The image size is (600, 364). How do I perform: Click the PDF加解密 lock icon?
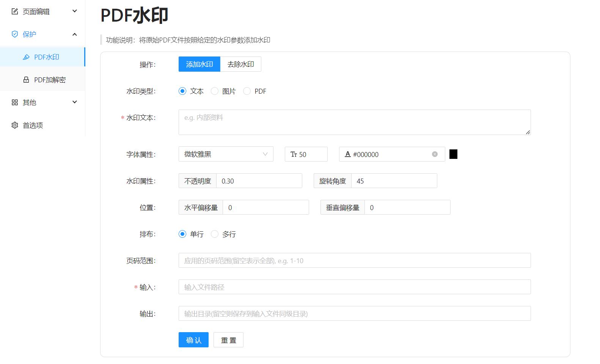(x=26, y=80)
